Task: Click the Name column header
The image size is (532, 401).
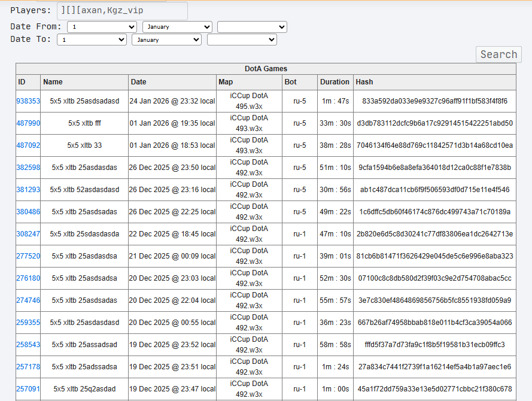Action: pos(84,82)
